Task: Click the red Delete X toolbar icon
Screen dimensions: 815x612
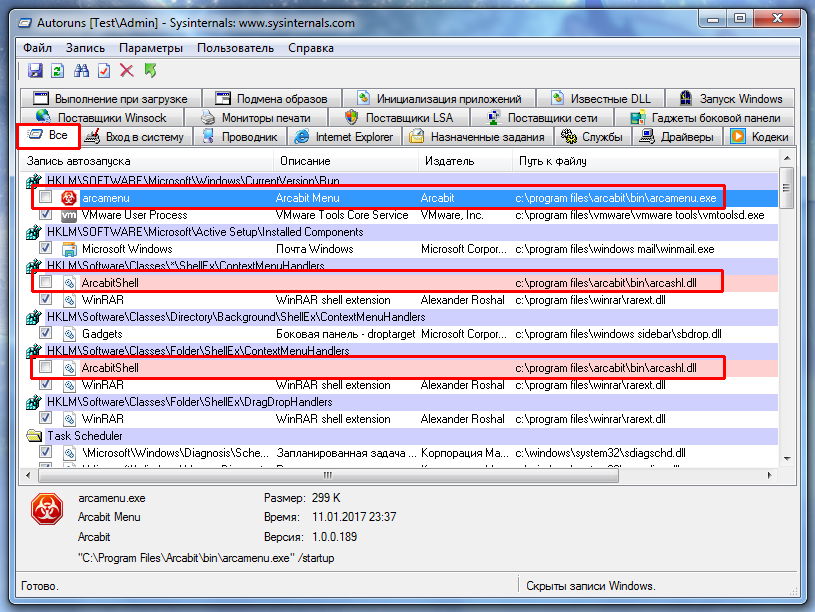Action: coord(127,70)
